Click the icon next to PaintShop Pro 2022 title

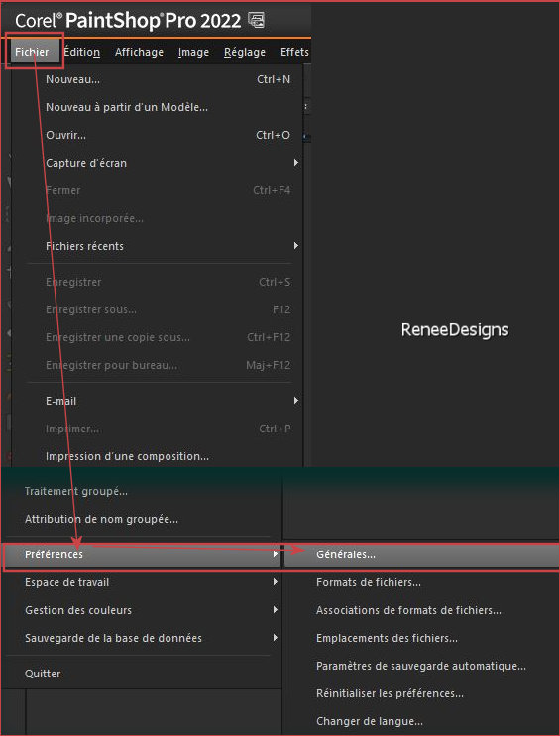pyautogui.click(x=256, y=20)
